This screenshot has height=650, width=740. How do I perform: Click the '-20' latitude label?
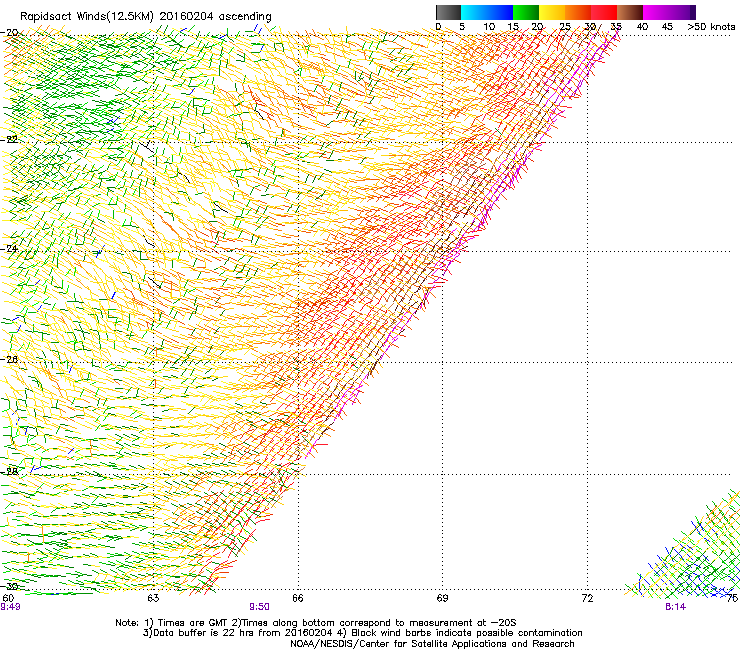click(10, 33)
